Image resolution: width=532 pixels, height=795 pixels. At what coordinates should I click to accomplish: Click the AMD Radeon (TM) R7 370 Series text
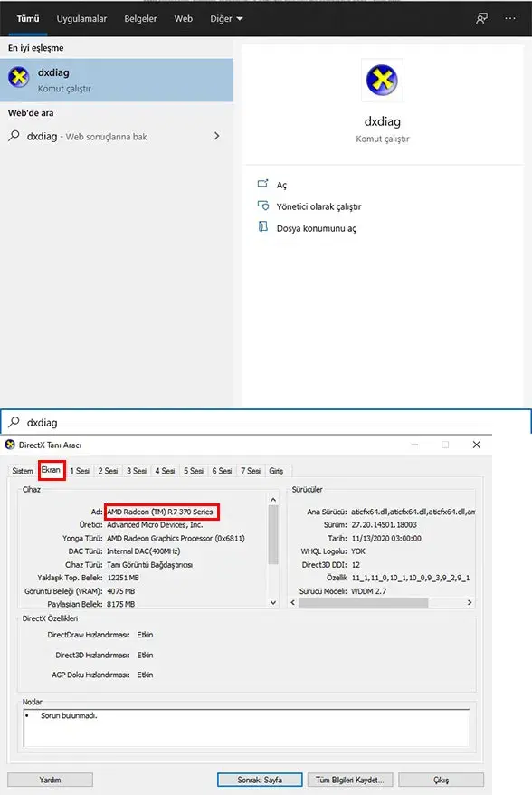coord(159,512)
